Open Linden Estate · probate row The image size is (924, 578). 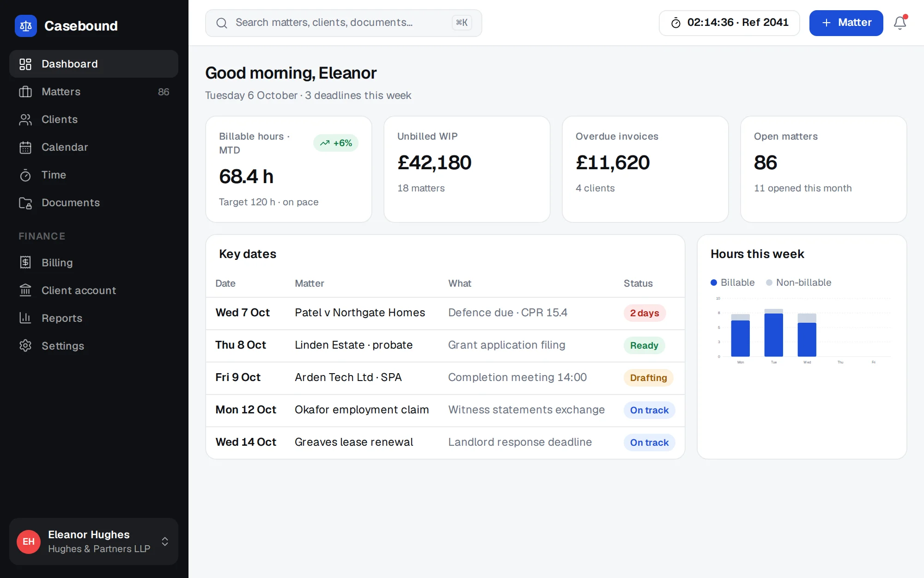point(445,345)
